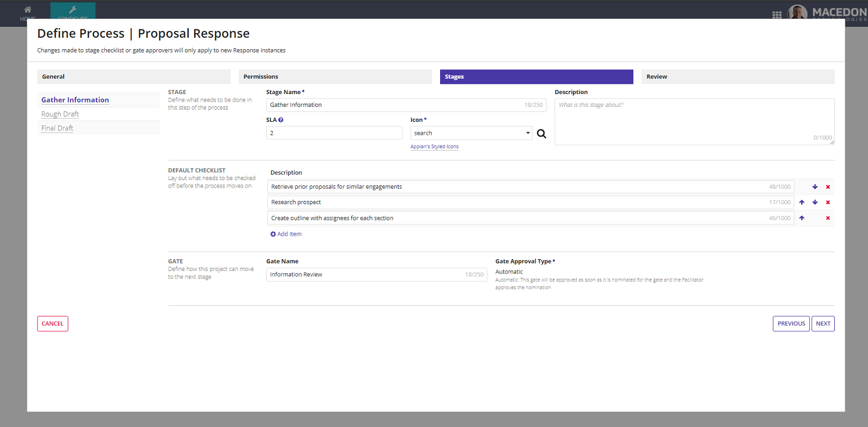Click Add Item to checklist
This screenshot has height=427, width=868.
click(x=286, y=234)
